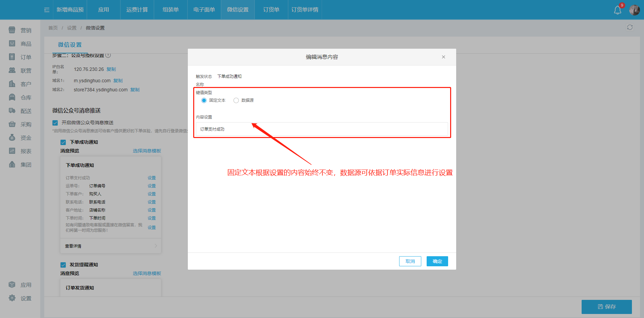
Task: Confirm dialog with 确定 button
Action: [437, 261]
